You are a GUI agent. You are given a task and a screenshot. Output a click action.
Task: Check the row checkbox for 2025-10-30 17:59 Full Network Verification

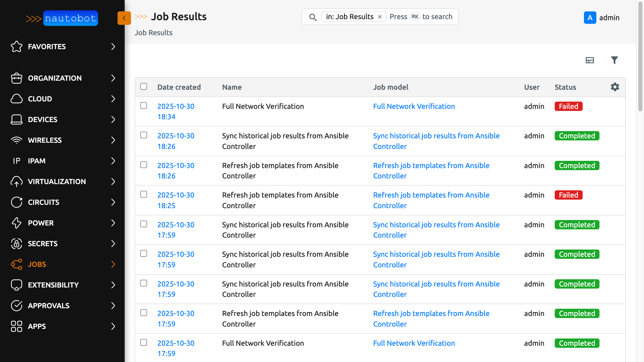tap(144, 342)
